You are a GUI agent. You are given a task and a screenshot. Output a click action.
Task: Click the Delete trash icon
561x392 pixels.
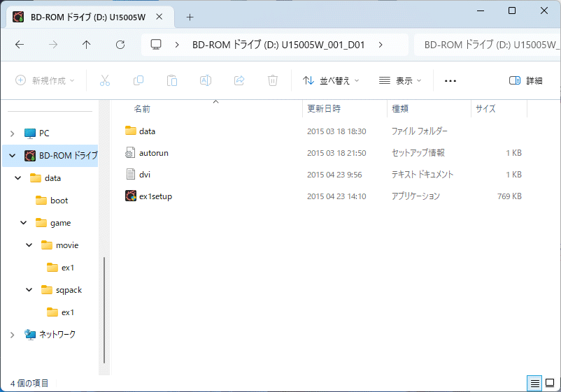coord(273,80)
